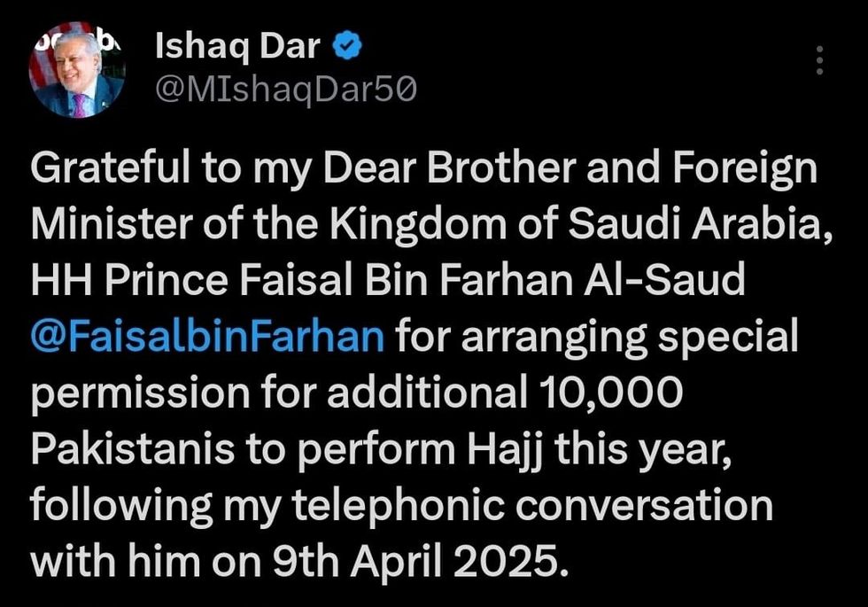This screenshot has height=607, width=868.
Task: Open the @FaisalbinFarhan mention link
Action: coord(207,337)
